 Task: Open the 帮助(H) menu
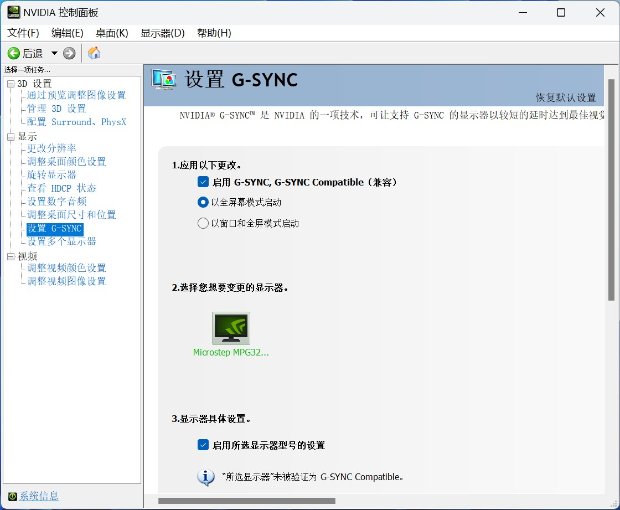(x=214, y=33)
